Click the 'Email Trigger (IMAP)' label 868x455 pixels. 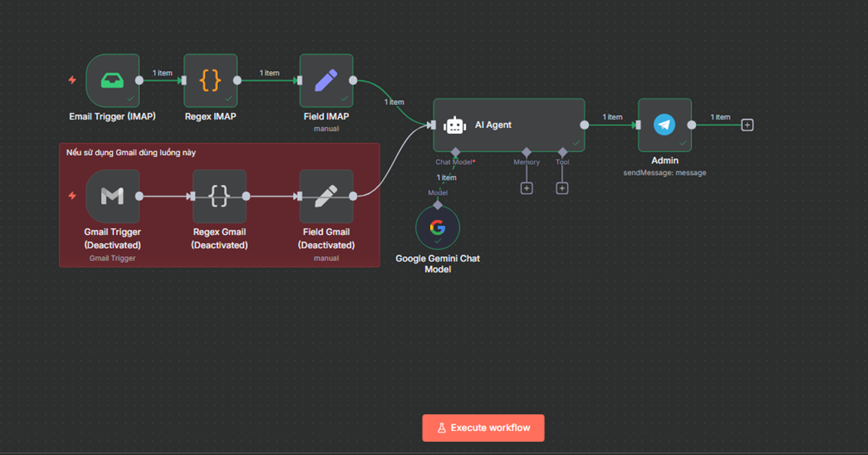coord(112,117)
